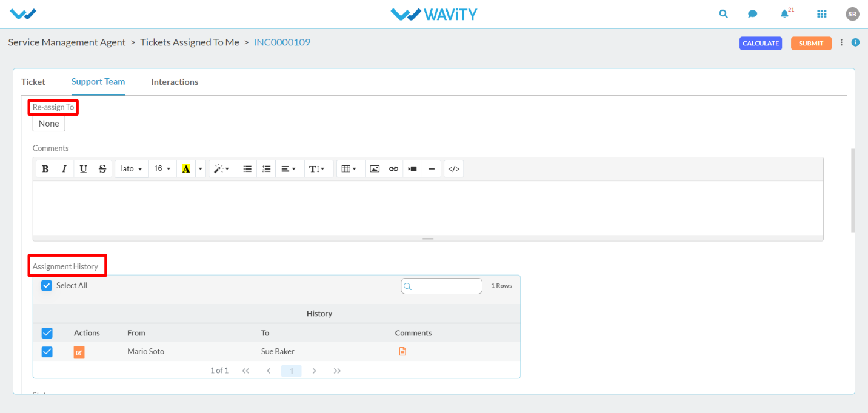This screenshot has height=413, width=868.
Task: Switch to the Interactions tab
Action: pos(175,82)
